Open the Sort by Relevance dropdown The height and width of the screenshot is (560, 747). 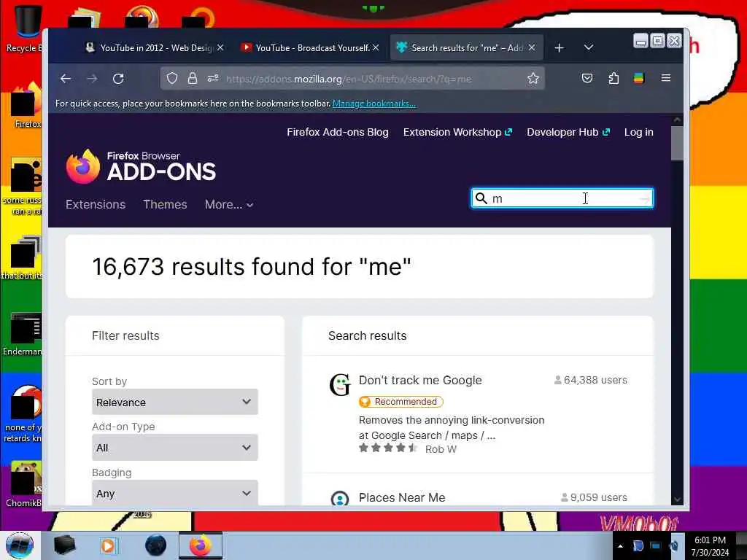point(175,402)
